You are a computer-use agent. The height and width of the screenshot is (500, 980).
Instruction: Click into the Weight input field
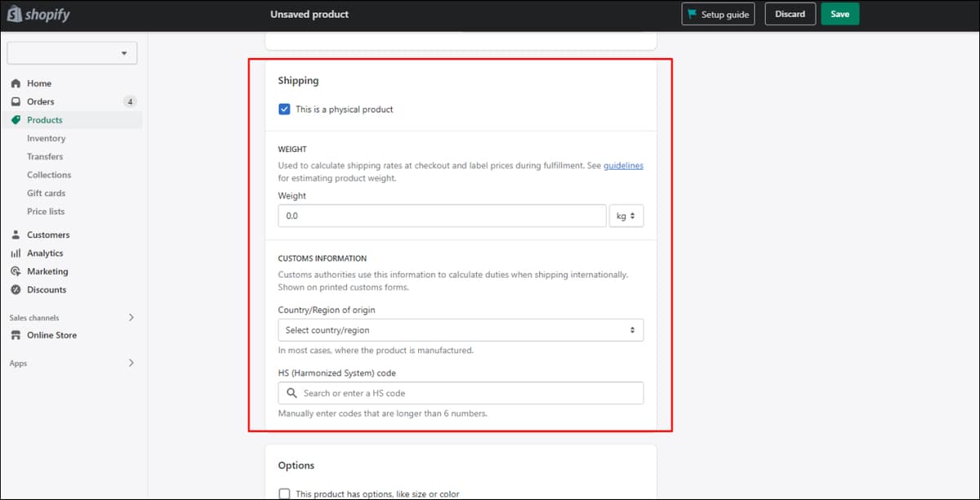(x=442, y=216)
